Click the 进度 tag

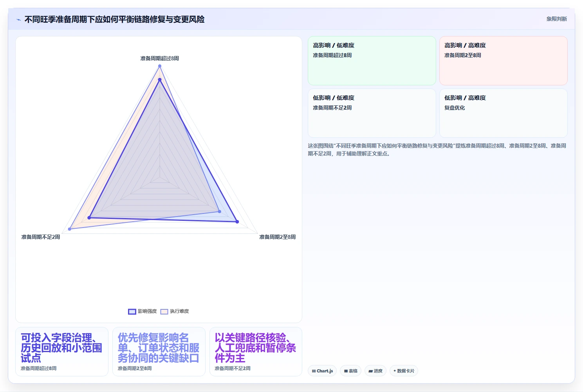coord(375,371)
